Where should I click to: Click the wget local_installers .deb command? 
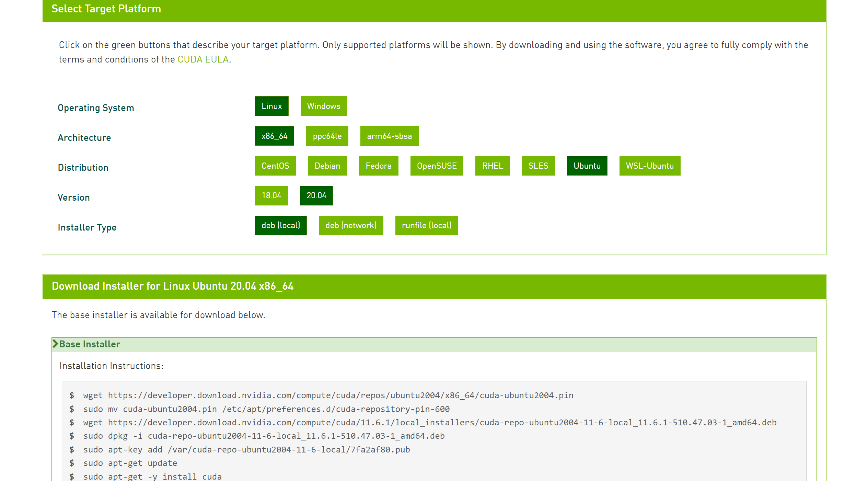[x=430, y=423]
